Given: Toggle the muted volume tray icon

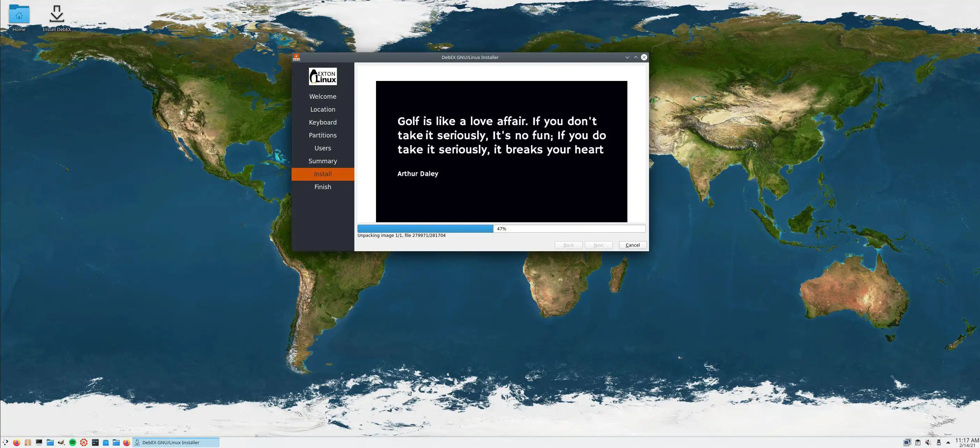Looking at the screenshot, I should coord(928,442).
